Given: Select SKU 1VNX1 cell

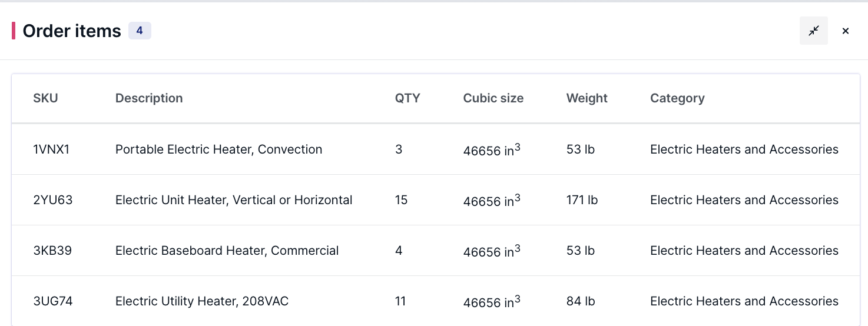Looking at the screenshot, I should point(51,149).
